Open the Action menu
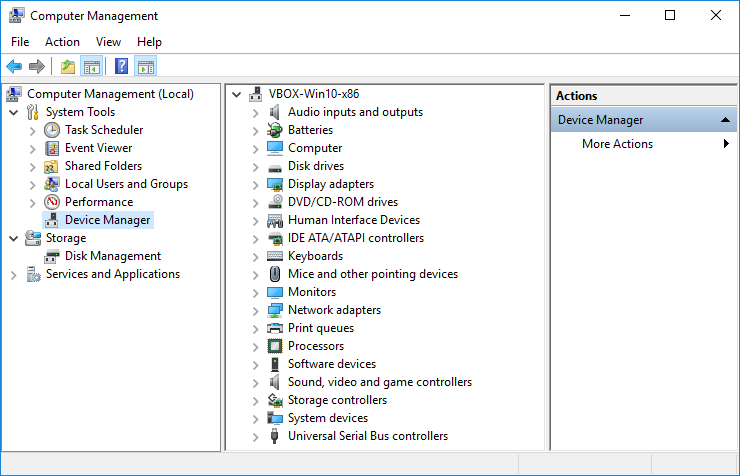 click(x=62, y=42)
